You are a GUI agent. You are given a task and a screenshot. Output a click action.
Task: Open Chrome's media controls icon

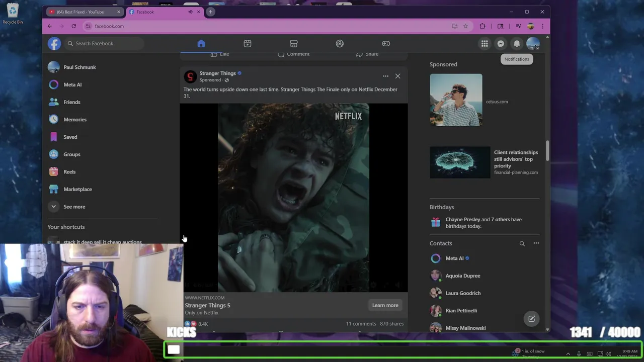(518, 26)
